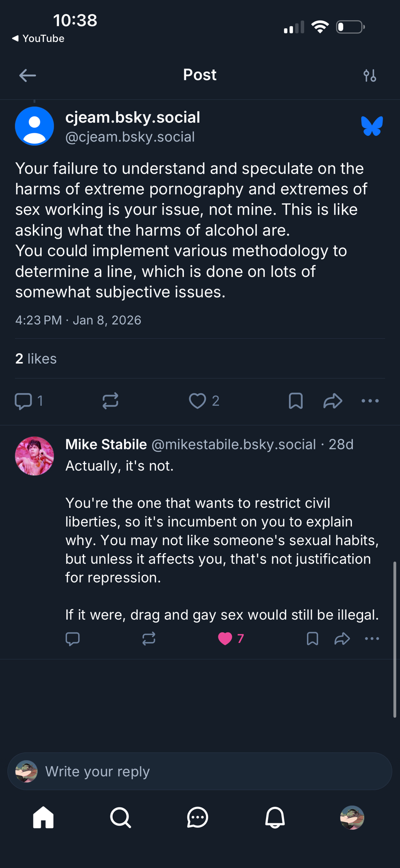The width and height of the screenshot is (400, 868).
Task: Return to YouTube via status bar
Action: point(38,39)
